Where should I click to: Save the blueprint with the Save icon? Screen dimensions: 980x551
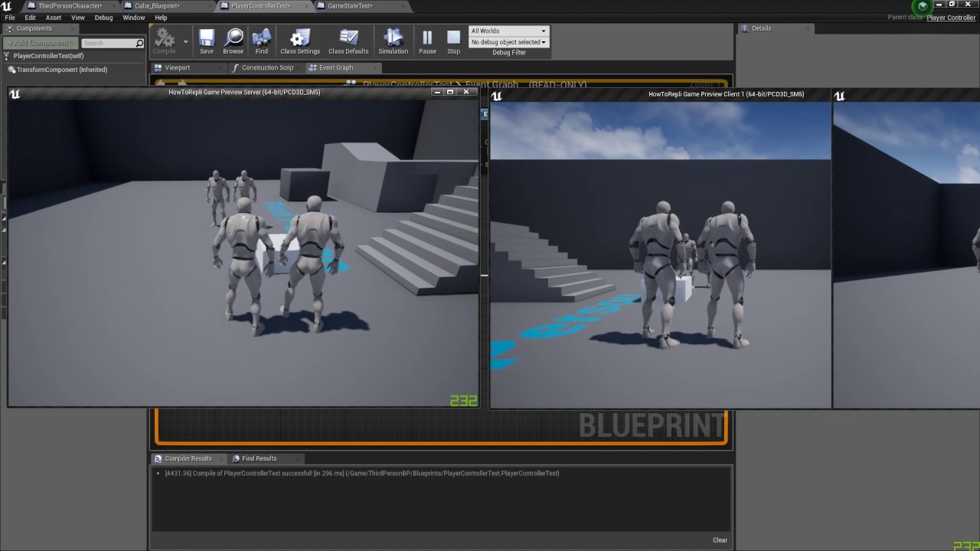tap(207, 41)
